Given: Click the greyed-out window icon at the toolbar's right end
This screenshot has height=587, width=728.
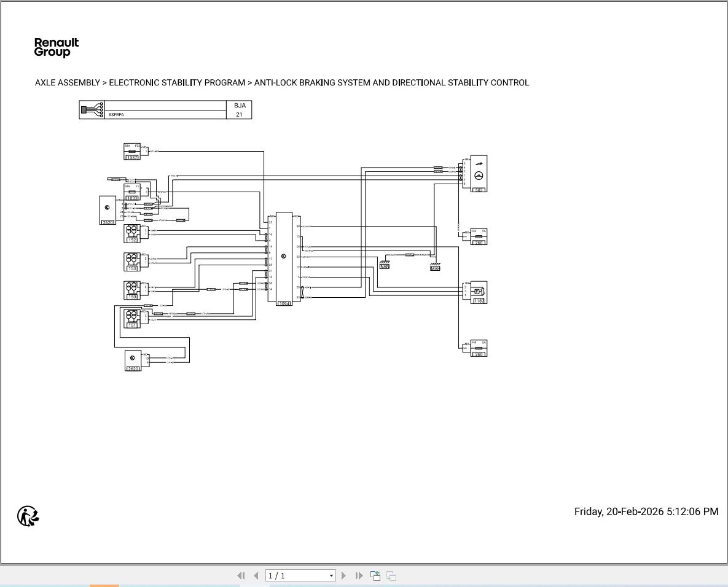Looking at the screenshot, I should coord(391,575).
